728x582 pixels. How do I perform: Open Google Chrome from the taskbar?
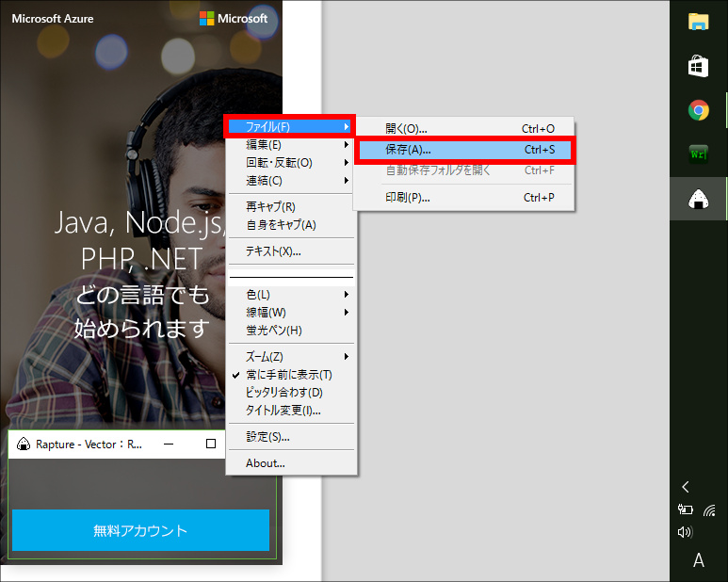(698, 110)
